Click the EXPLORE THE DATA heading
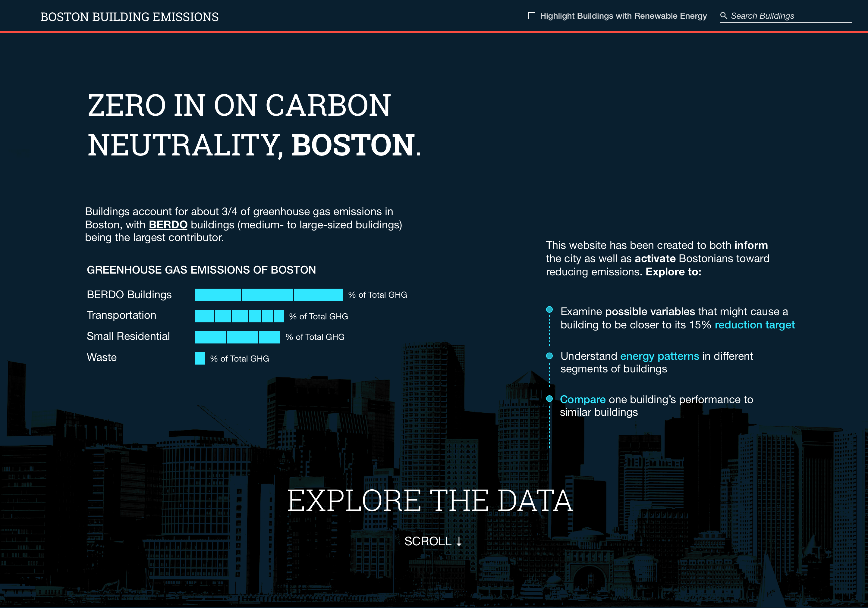 (x=430, y=500)
